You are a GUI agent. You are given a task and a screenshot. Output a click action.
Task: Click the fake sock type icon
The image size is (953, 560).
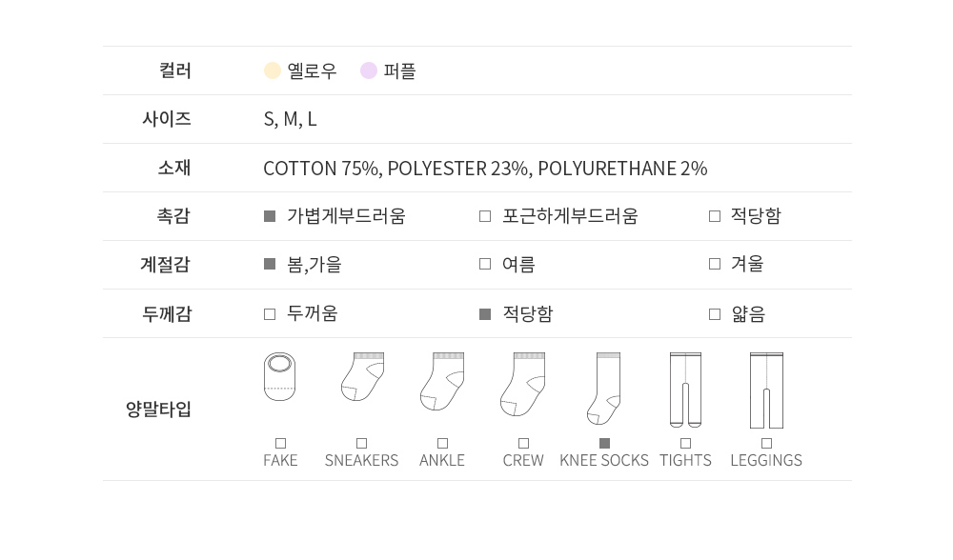click(280, 377)
